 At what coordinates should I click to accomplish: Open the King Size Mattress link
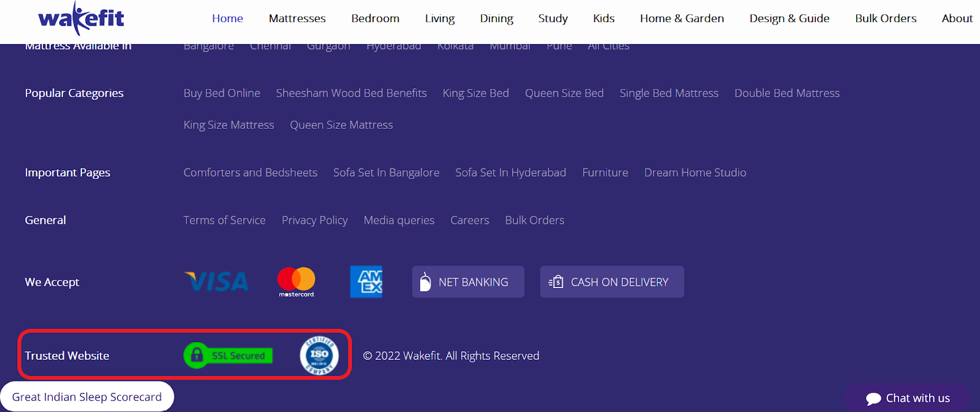[x=229, y=125]
